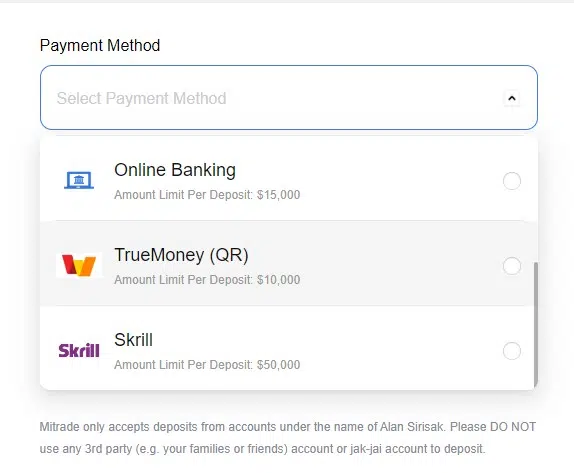
Task: Select the Online Banking radio button
Action: [x=512, y=181]
